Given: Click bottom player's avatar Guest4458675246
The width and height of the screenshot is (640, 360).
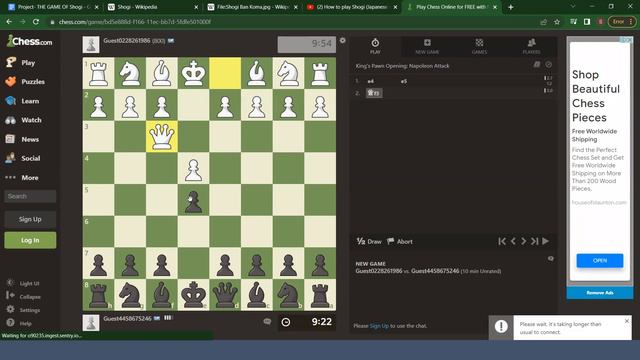Looking at the screenshot, I should (x=91, y=322).
